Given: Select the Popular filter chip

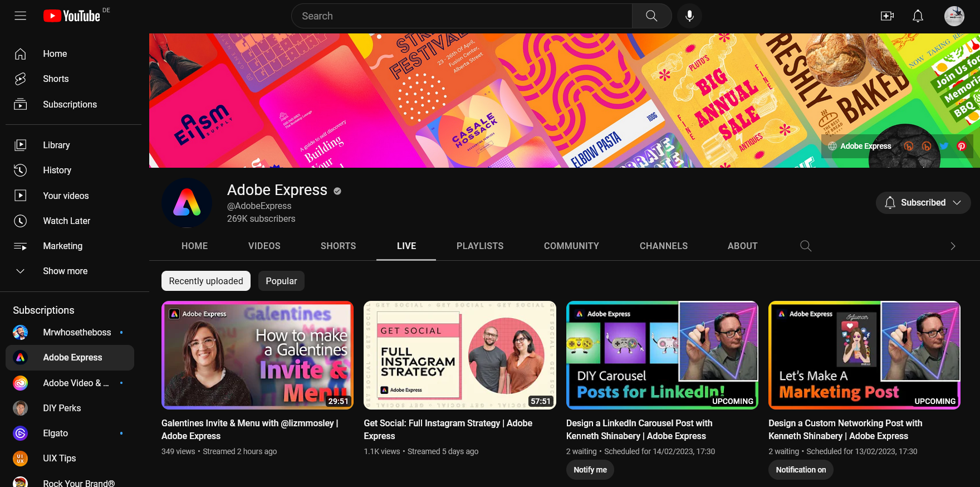Looking at the screenshot, I should click(281, 281).
